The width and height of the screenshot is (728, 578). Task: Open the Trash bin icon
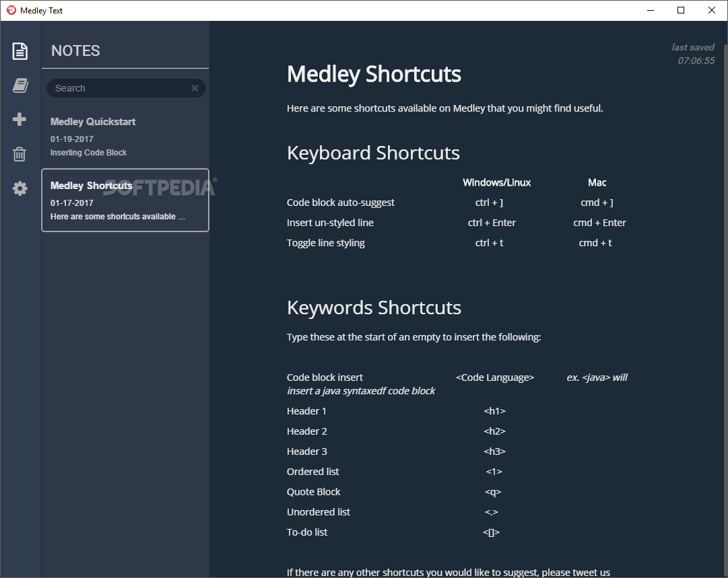pos(20,154)
